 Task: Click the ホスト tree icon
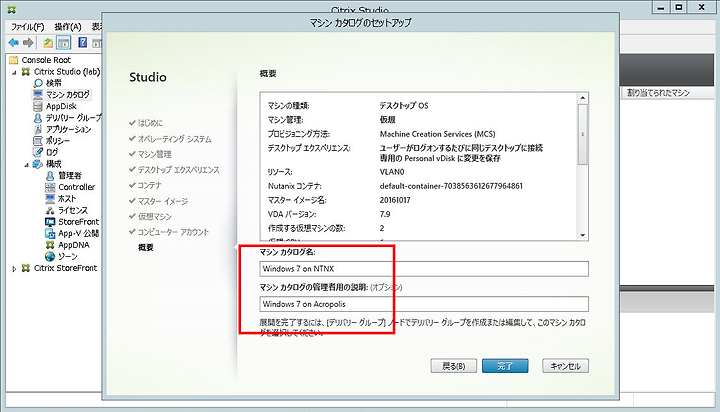[x=50, y=198]
